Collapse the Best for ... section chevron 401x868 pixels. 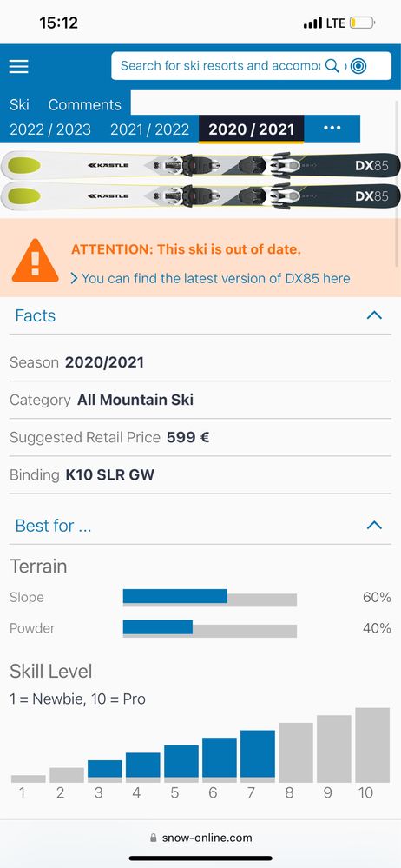(x=374, y=526)
